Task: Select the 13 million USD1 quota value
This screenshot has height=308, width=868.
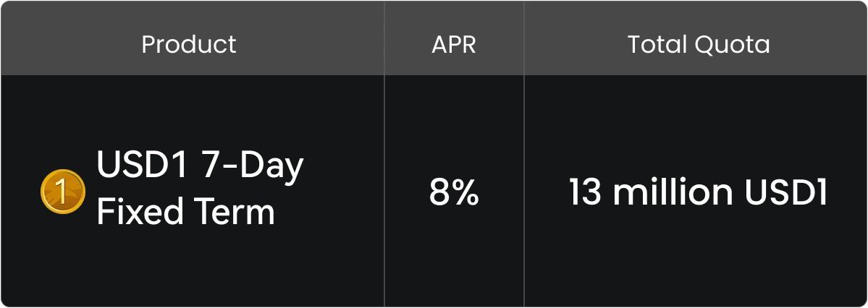Action: click(698, 193)
